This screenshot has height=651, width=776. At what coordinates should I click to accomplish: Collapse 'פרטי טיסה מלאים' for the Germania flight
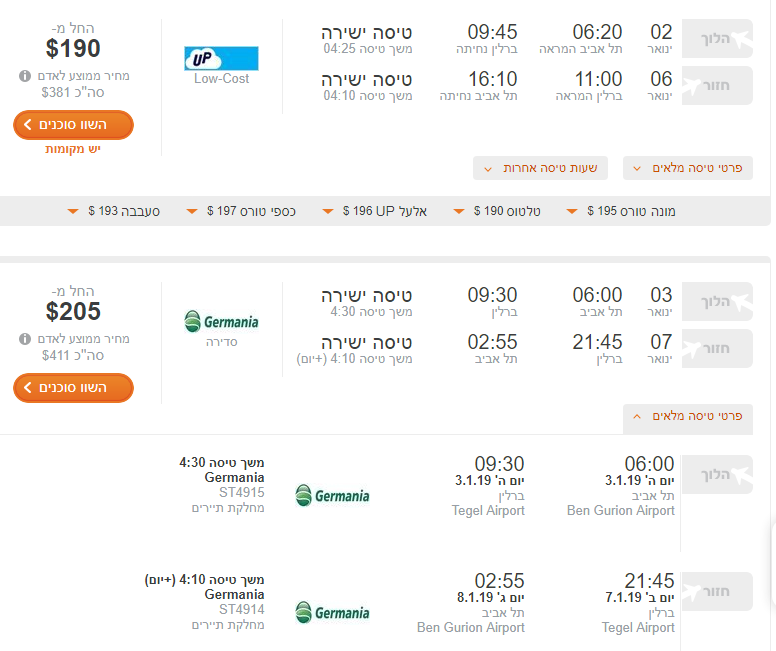688,415
